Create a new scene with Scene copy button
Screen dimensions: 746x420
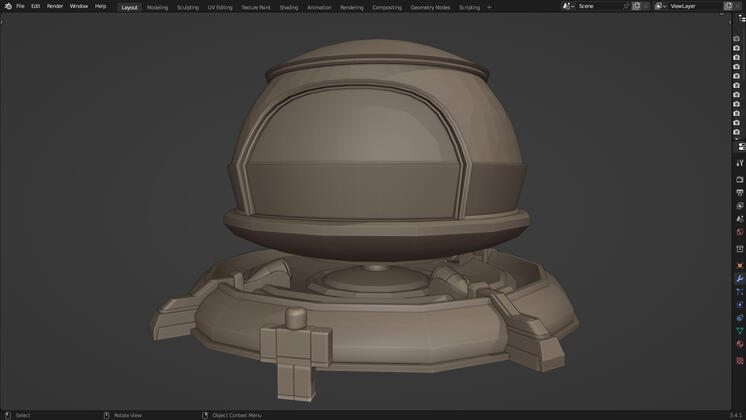tap(636, 6)
